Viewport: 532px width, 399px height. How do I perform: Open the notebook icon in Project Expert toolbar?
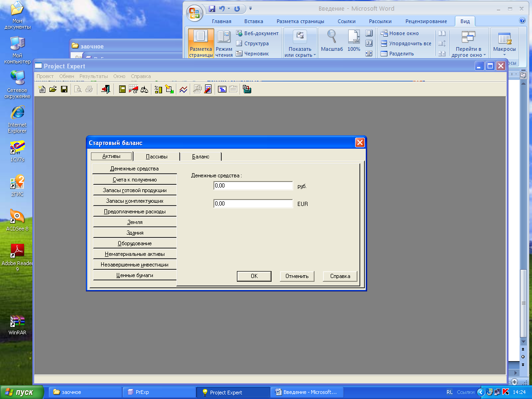(122, 90)
